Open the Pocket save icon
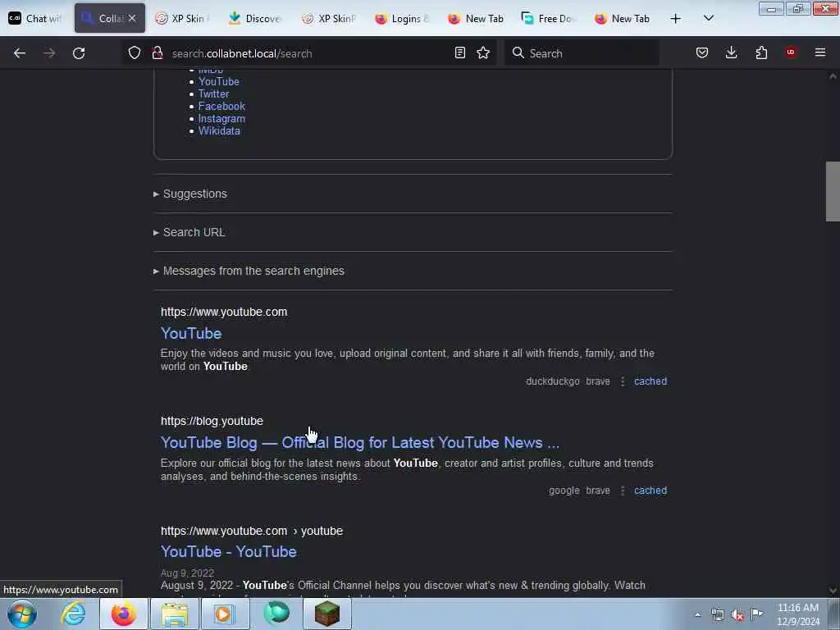Screen dimensions: 840x630 702,52
